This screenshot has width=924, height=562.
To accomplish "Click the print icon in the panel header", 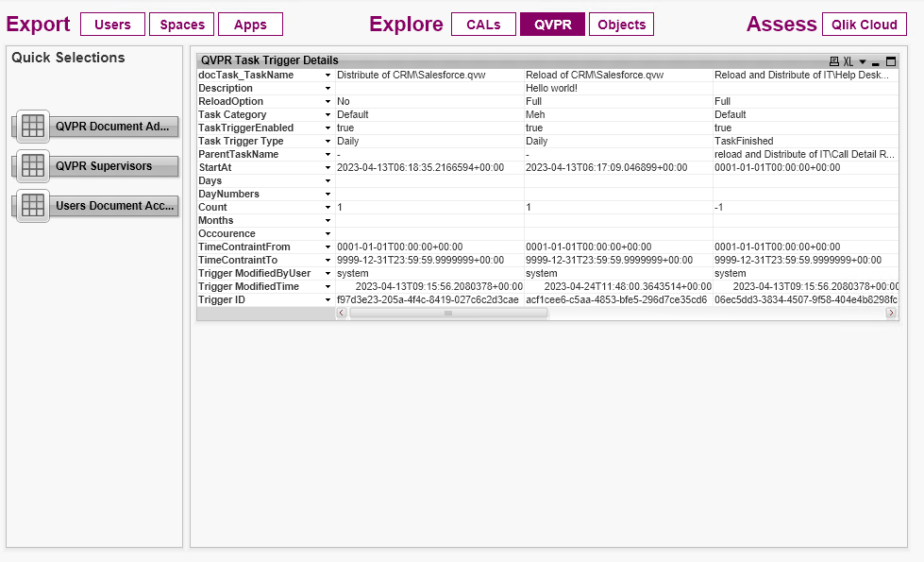I will [x=834, y=61].
